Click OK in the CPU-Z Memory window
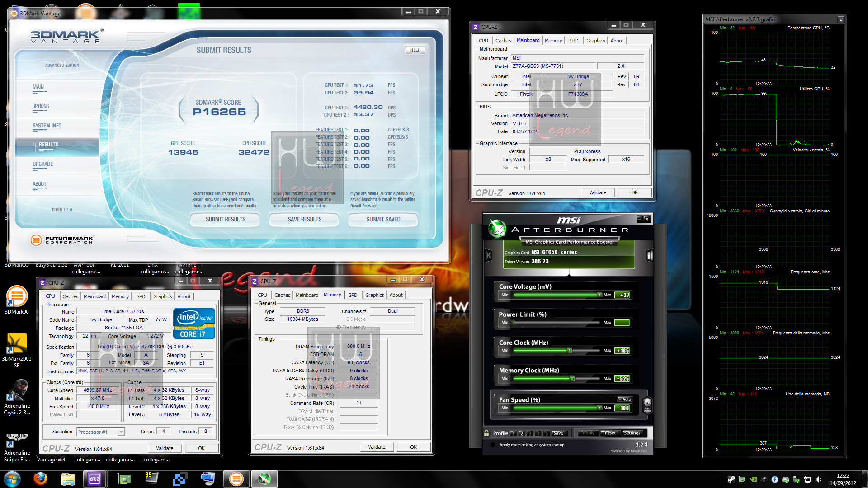Screen dimensions: 868x488 (413, 447)
